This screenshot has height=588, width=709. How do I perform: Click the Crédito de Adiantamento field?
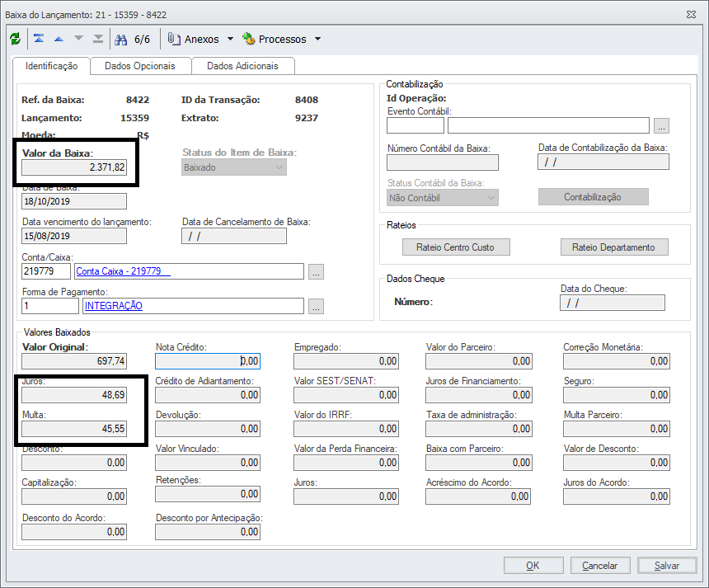[x=208, y=395]
